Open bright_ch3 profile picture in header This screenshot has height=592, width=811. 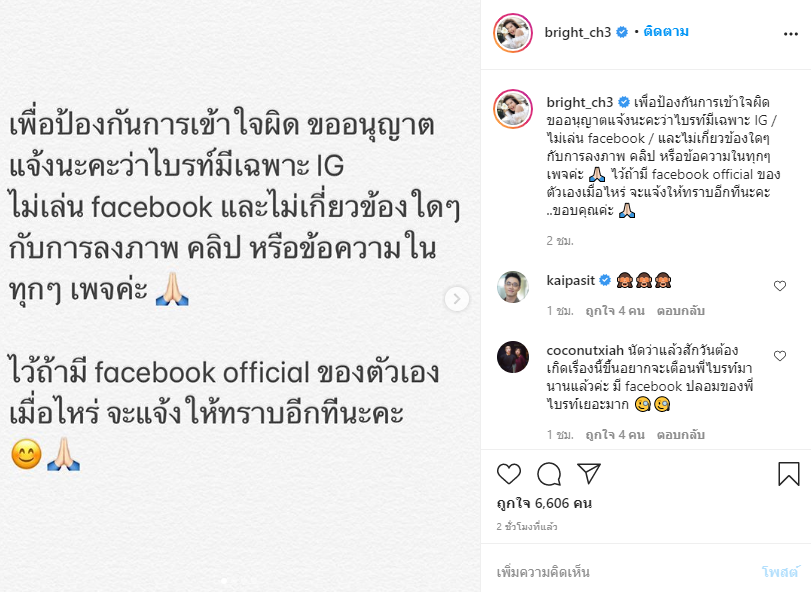click(x=513, y=33)
